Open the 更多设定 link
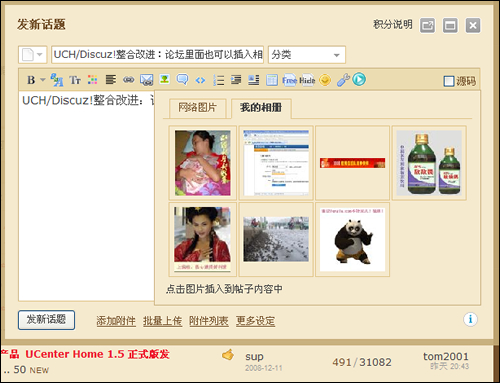 (x=255, y=321)
